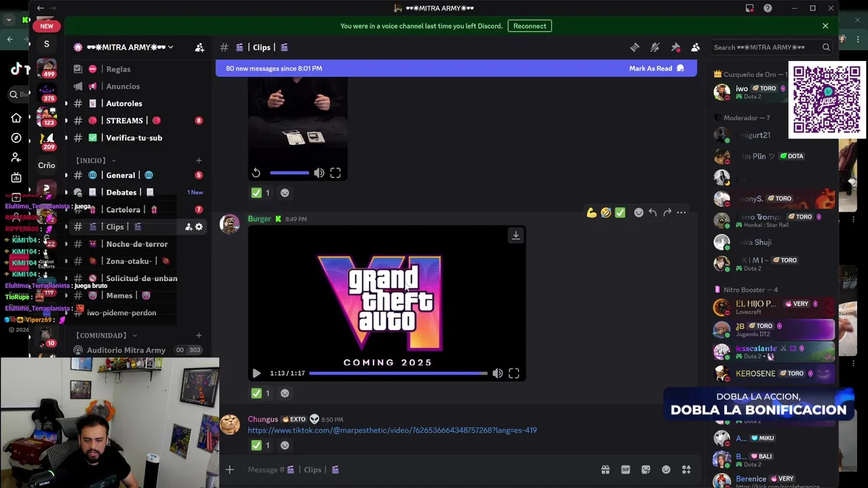The height and width of the screenshot is (488, 868).
Task: Collapse the INICIO category
Action: (96, 161)
